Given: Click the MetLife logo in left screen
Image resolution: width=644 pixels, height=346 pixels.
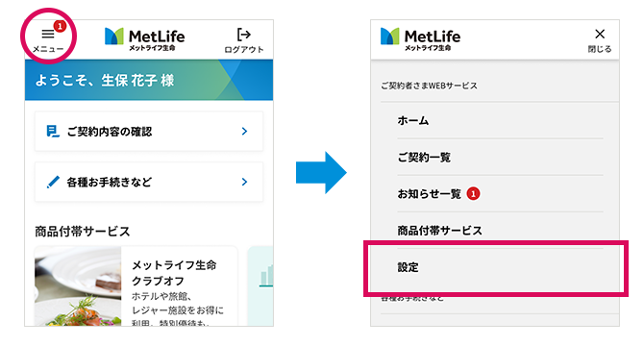Looking at the screenshot, I should (144, 39).
